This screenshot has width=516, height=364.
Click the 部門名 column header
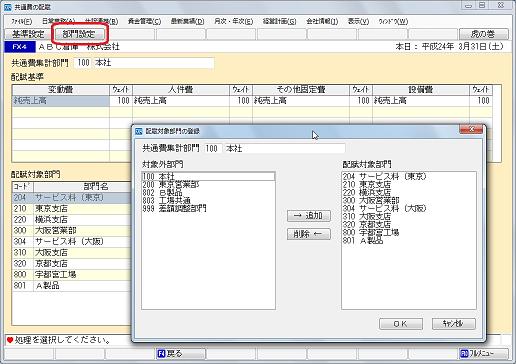click(82, 187)
